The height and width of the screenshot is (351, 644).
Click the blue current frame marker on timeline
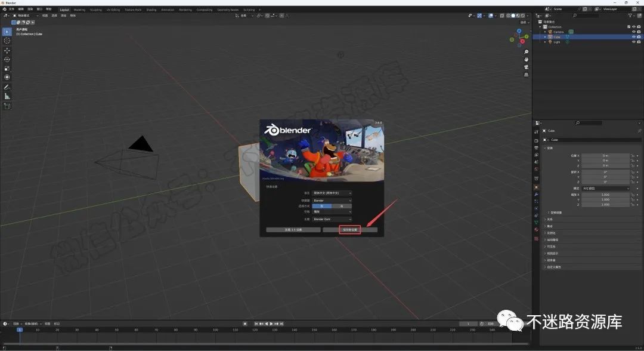pos(19,330)
